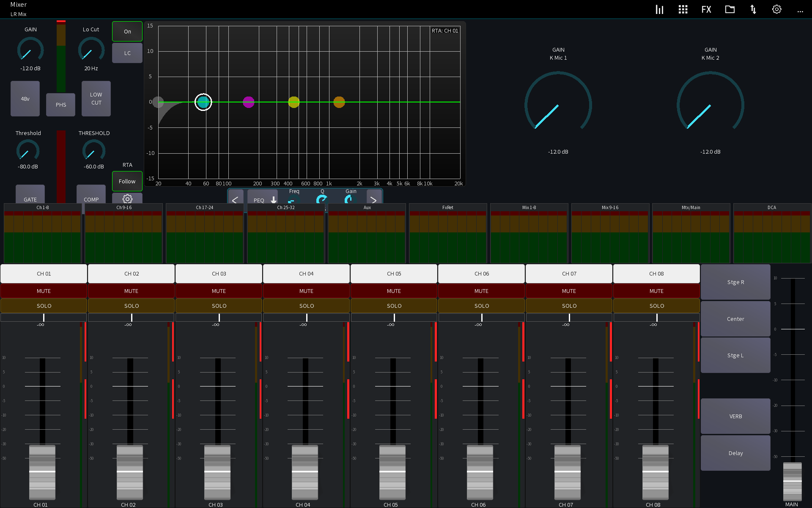
Task: Open the meters view icon
Action: 659,9
